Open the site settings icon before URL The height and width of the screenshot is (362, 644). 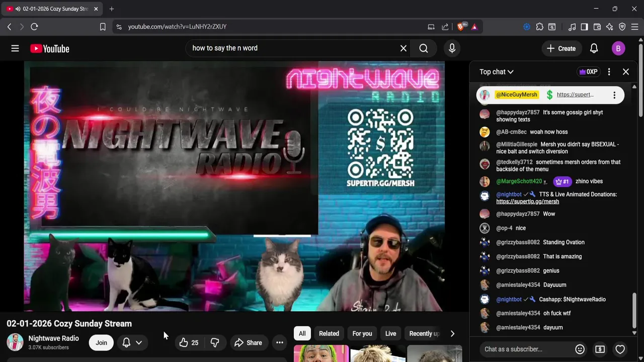(x=119, y=27)
